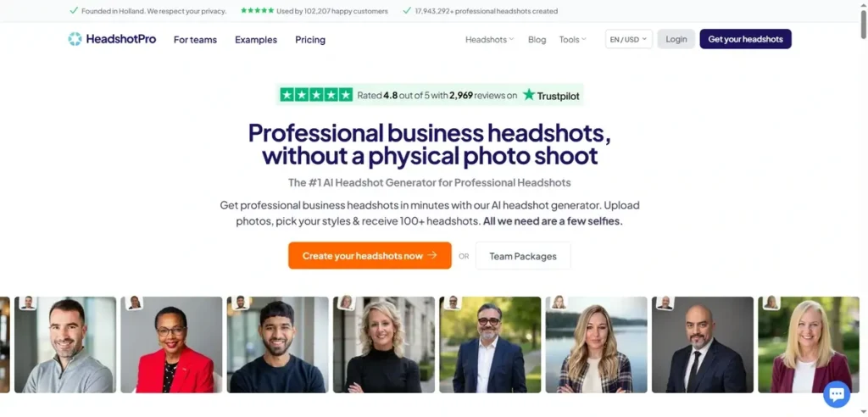Click the Login button

pos(676,39)
